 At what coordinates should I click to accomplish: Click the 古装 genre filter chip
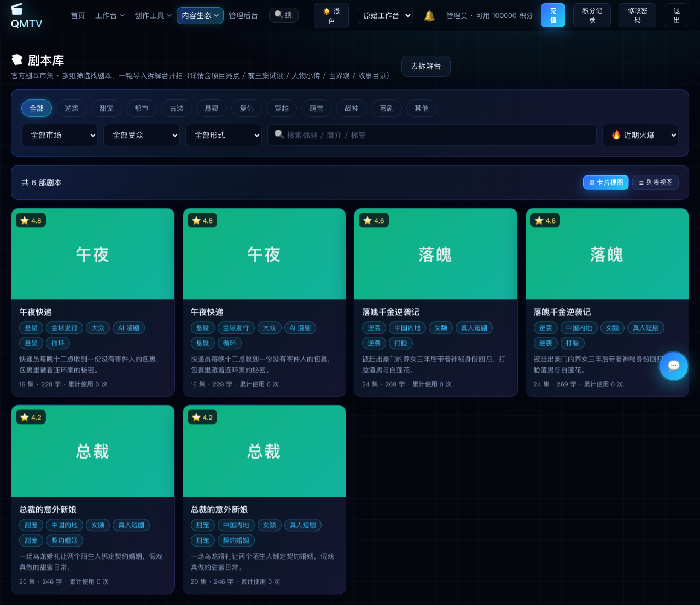click(177, 108)
